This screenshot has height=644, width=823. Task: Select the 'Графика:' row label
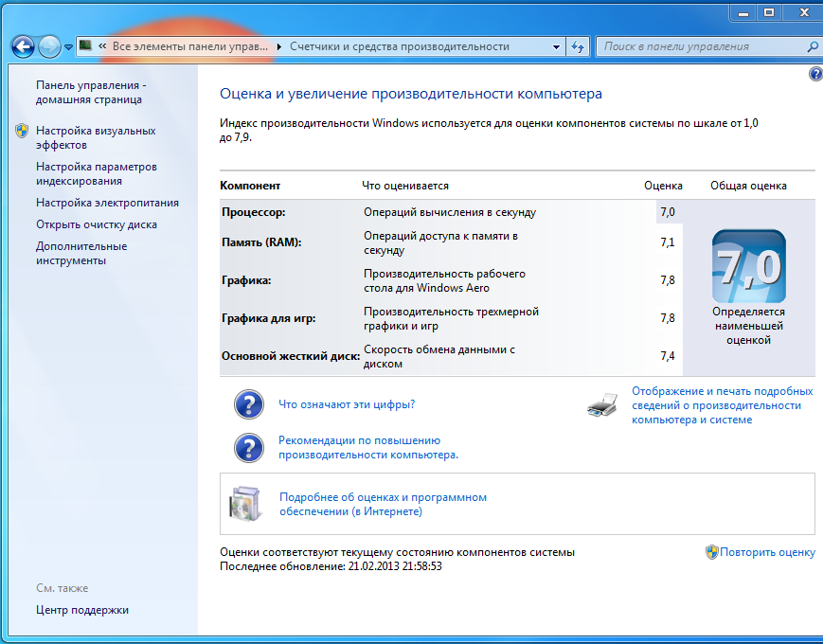click(246, 280)
